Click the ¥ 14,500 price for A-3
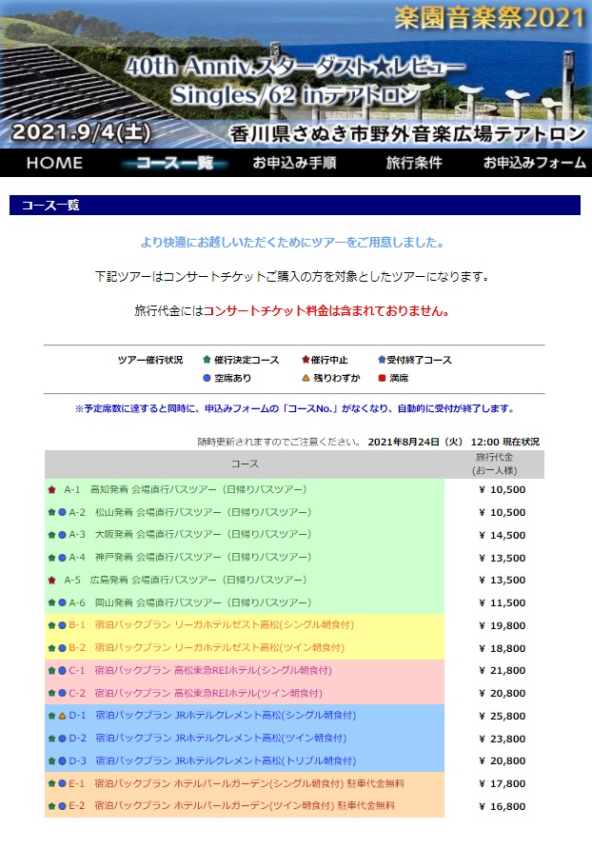Image resolution: width=592 pixels, height=868 pixels. [502, 535]
